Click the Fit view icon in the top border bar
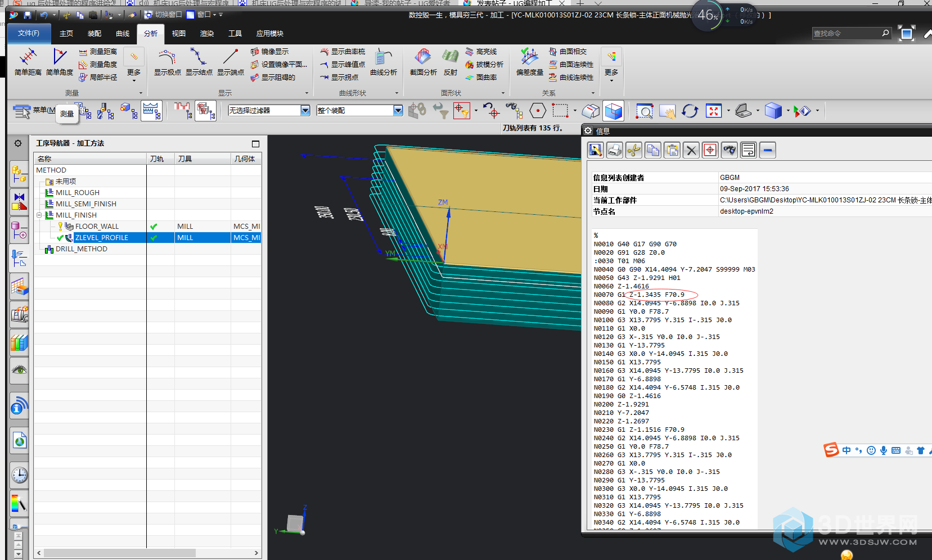The width and height of the screenshot is (932, 560). (x=714, y=111)
